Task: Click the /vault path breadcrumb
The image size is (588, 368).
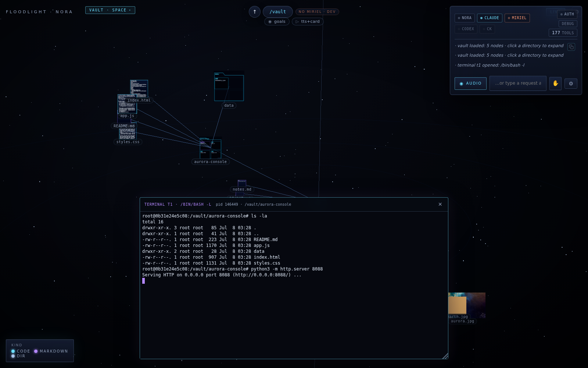Action: point(278,12)
